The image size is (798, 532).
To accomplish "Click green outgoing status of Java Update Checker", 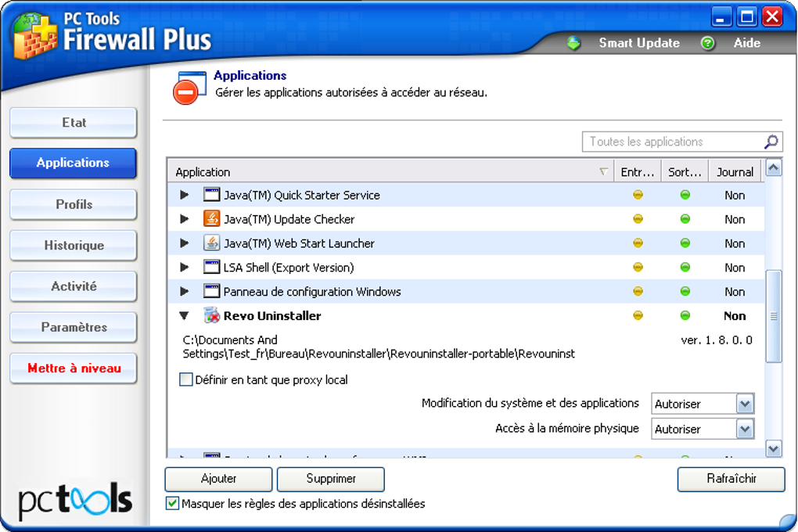I will [x=685, y=219].
